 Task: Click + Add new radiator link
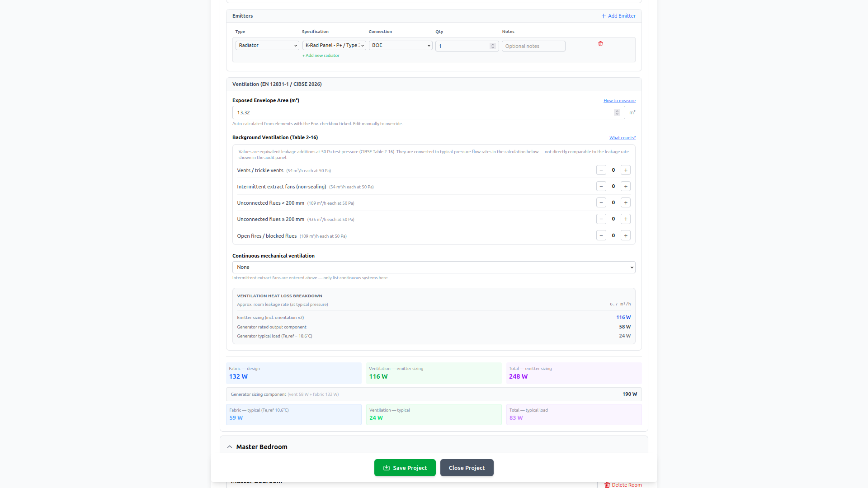321,56
